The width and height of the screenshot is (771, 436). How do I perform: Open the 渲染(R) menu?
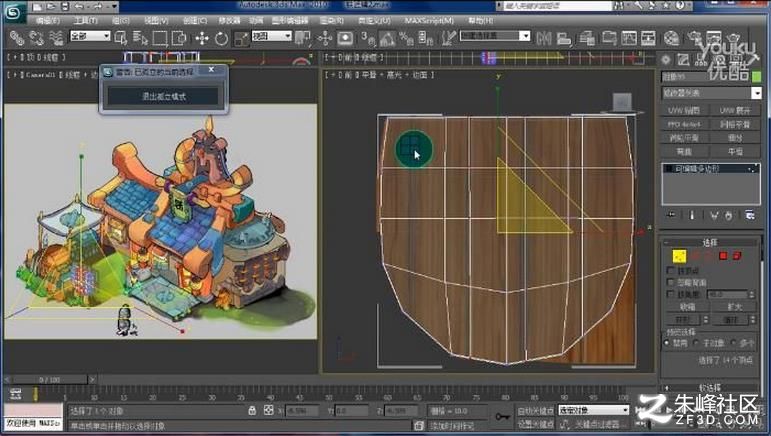(x=332, y=21)
